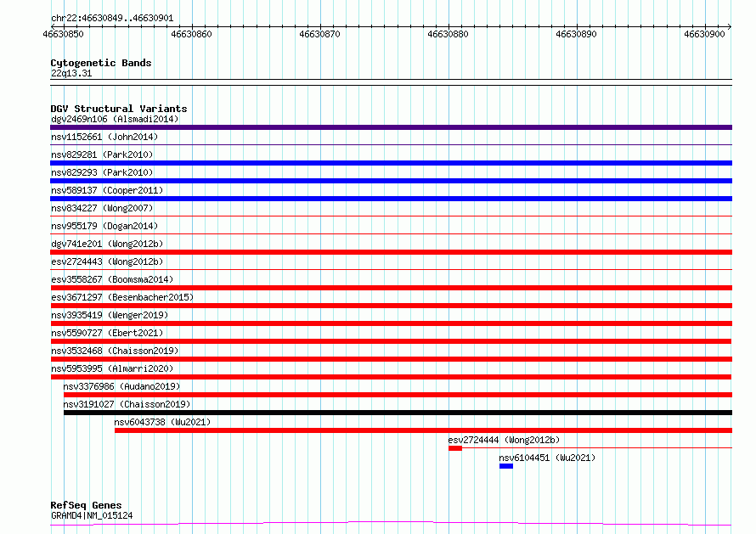Open variant nsv6104451 (Wu2021) label
Image resolution: width=756 pixels, height=534 pixels.
tap(547, 458)
